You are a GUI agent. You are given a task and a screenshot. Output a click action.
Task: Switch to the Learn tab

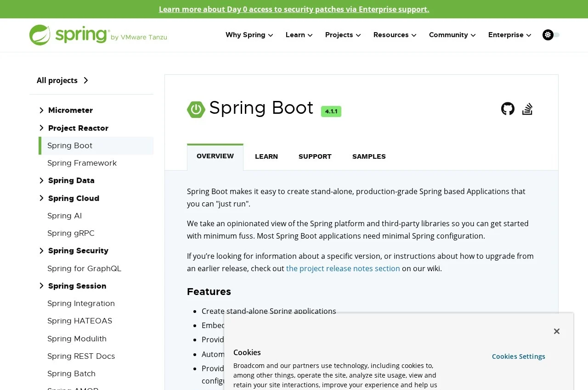pos(266,156)
